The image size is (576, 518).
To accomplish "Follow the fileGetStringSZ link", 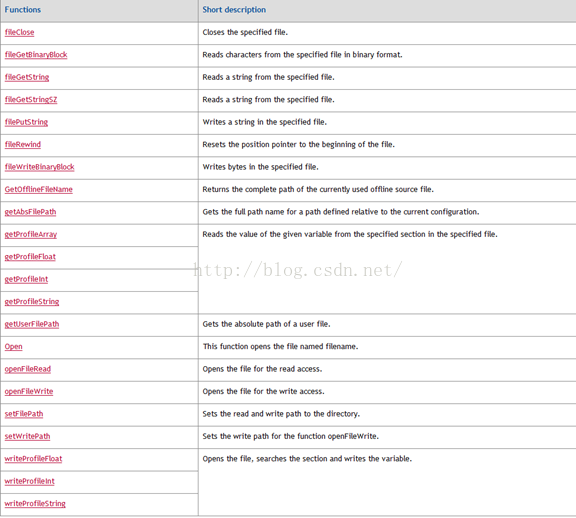I will [31, 100].
